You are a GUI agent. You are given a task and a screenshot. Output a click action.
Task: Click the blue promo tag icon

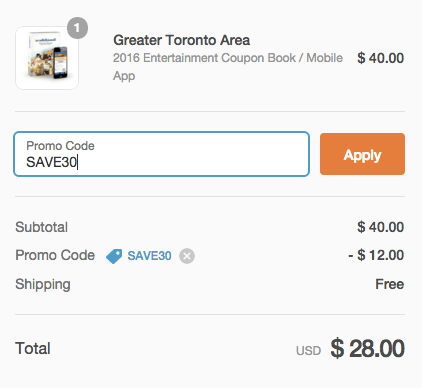(x=114, y=256)
